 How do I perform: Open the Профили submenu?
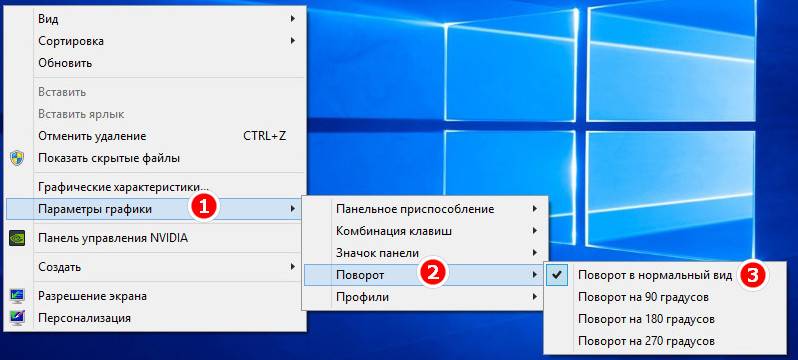coord(425,297)
